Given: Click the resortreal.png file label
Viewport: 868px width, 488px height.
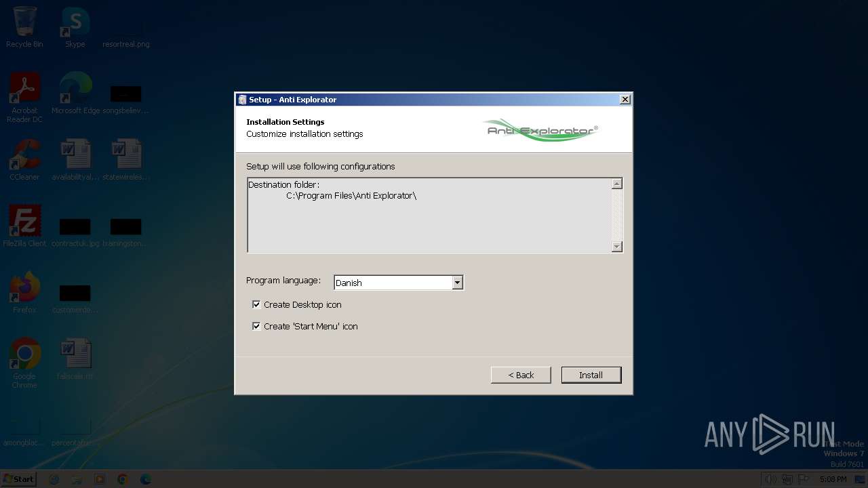Looking at the screenshot, I should click(x=126, y=44).
